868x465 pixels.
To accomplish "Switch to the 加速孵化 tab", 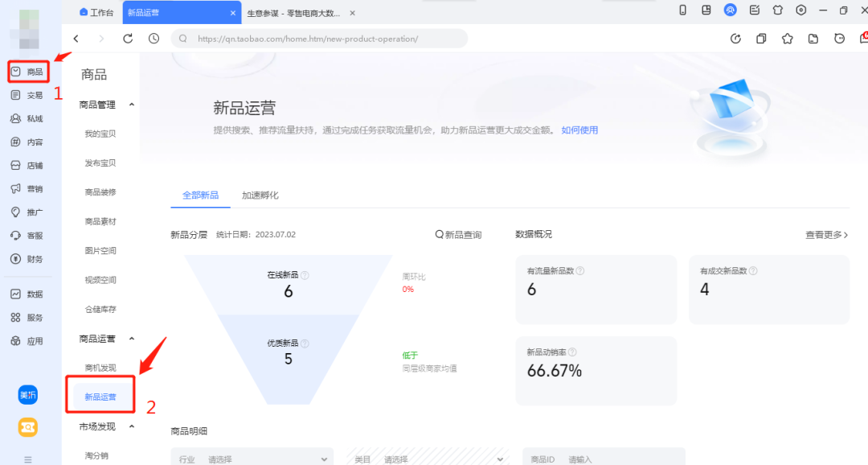I will (x=260, y=195).
